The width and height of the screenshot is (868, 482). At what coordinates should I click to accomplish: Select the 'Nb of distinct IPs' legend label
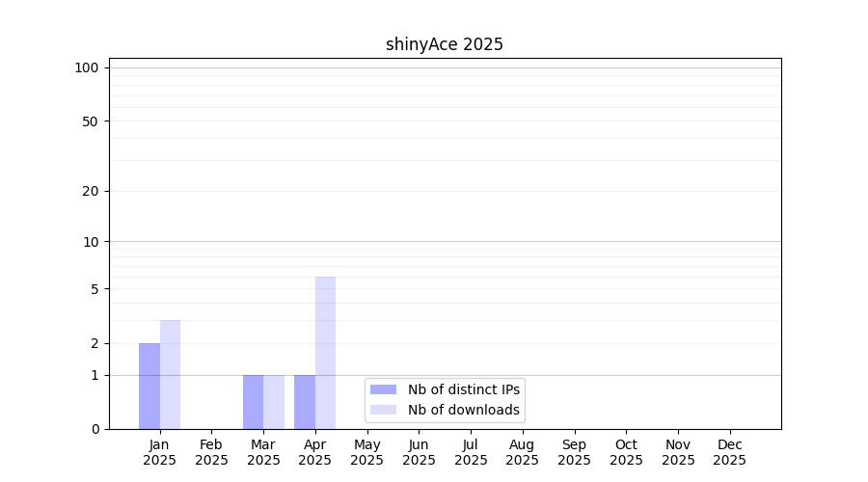pos(463,389)
